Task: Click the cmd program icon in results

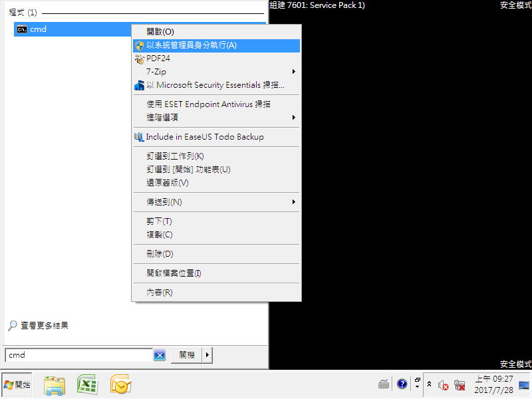Action: pos(22,29)
